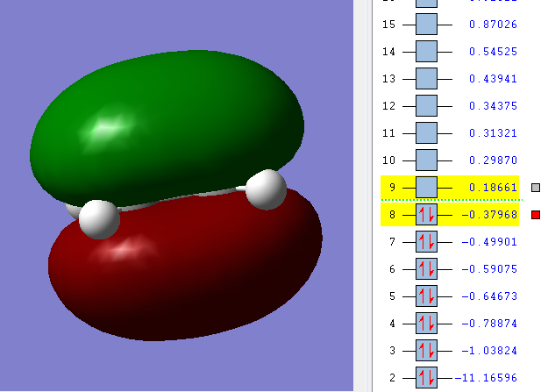
Task: Click energy value 0.18661
Action: 493,188
